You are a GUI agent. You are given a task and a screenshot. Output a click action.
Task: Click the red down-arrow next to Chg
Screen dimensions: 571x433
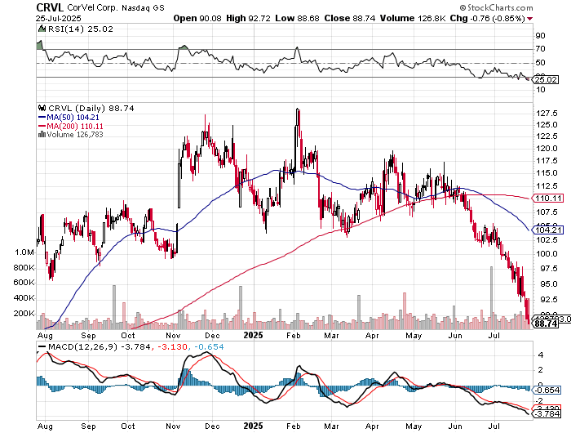coord(530,19)
